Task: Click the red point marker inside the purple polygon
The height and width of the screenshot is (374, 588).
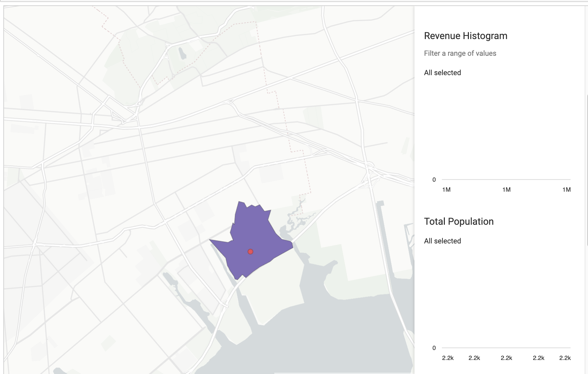Action: click(251, 251)
